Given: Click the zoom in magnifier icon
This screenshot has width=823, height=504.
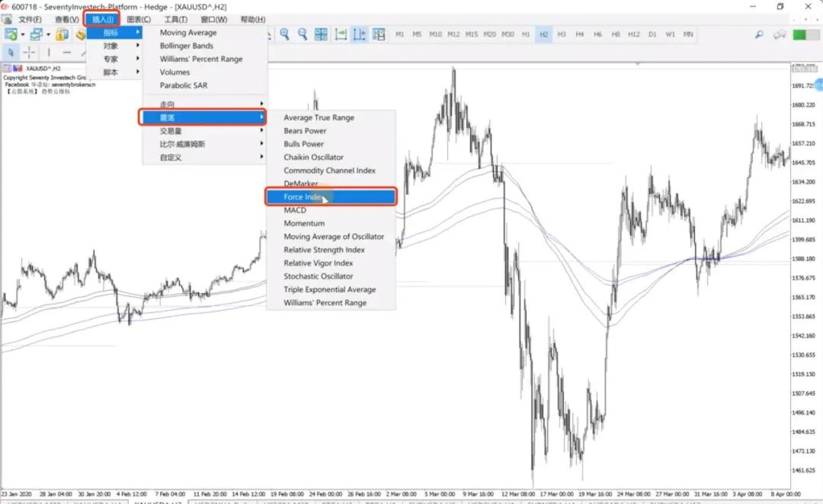Looking at the screenshot, I should pos(284,34).
